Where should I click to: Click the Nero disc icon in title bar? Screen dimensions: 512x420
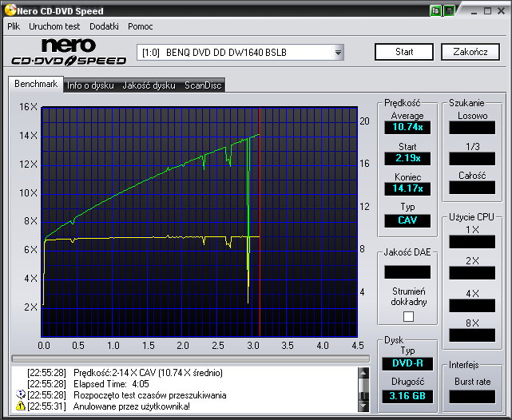click(x=10, y=10)
